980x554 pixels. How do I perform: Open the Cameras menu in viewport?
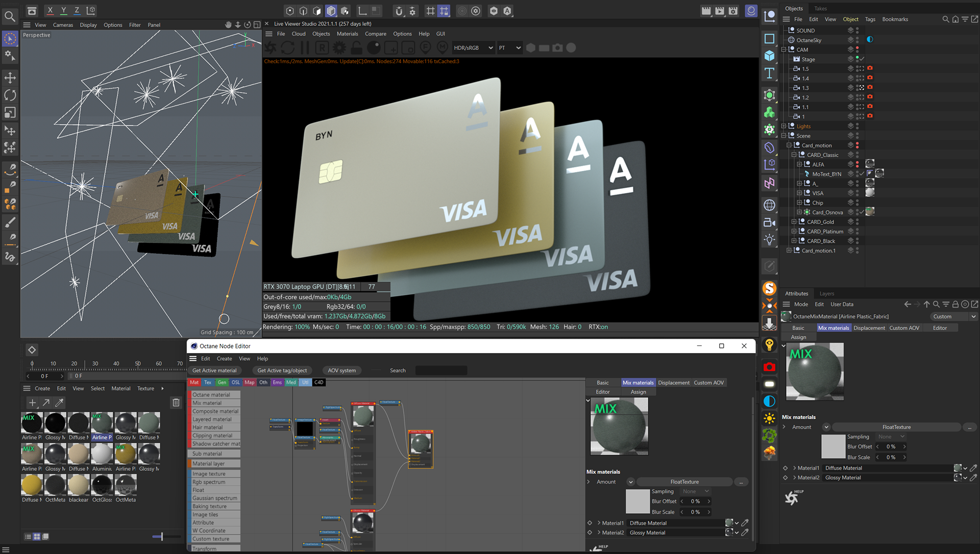pos(63,25)
